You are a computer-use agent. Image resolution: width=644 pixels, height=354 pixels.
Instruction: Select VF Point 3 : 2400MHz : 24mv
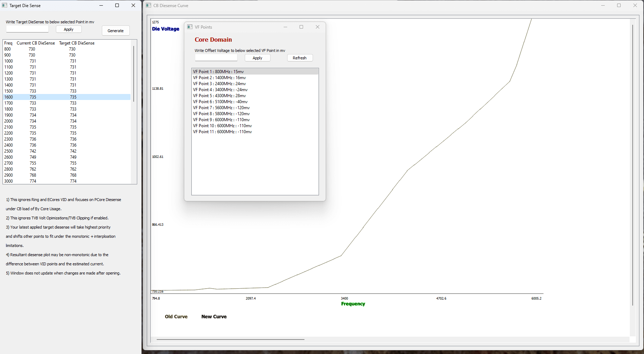click(x=255, y=84)
